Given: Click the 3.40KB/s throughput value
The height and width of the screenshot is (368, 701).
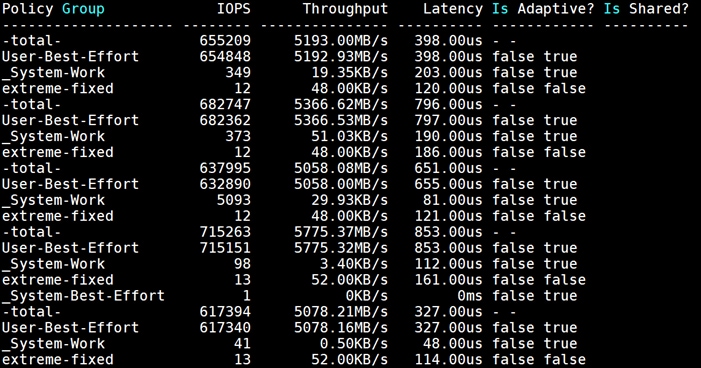Looking at the screenshot, I should [354, 264].
